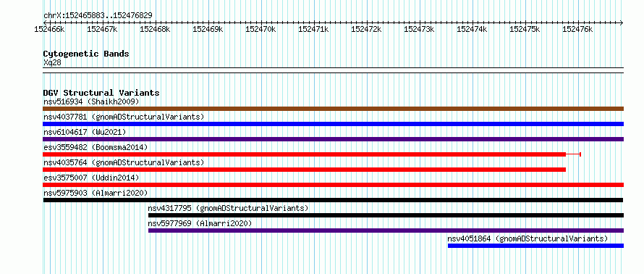Click the ruler's left arrowhead
Viewport: 644px width, 274px height.
pyautogui.click(x=45, y=22)
